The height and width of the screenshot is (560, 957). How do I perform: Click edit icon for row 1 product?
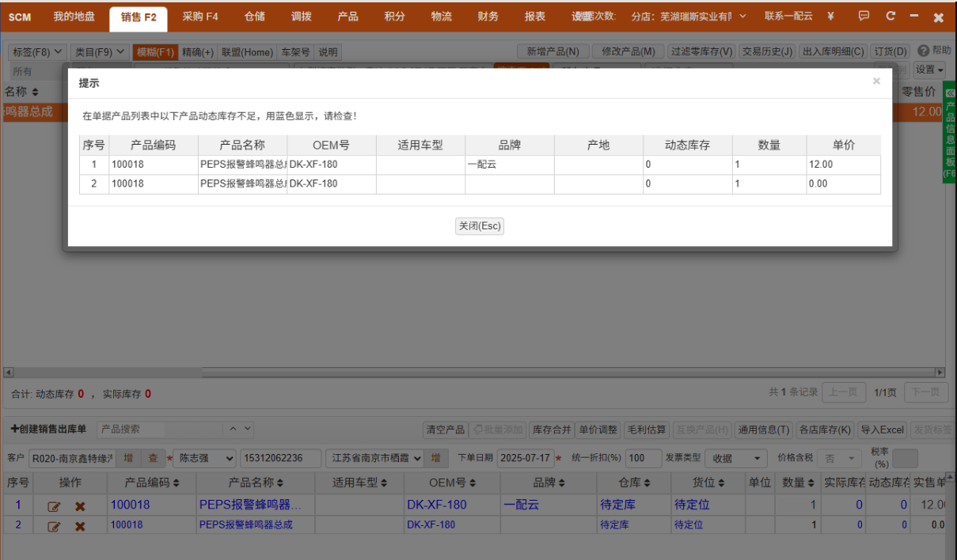click(x=54, y=506)
